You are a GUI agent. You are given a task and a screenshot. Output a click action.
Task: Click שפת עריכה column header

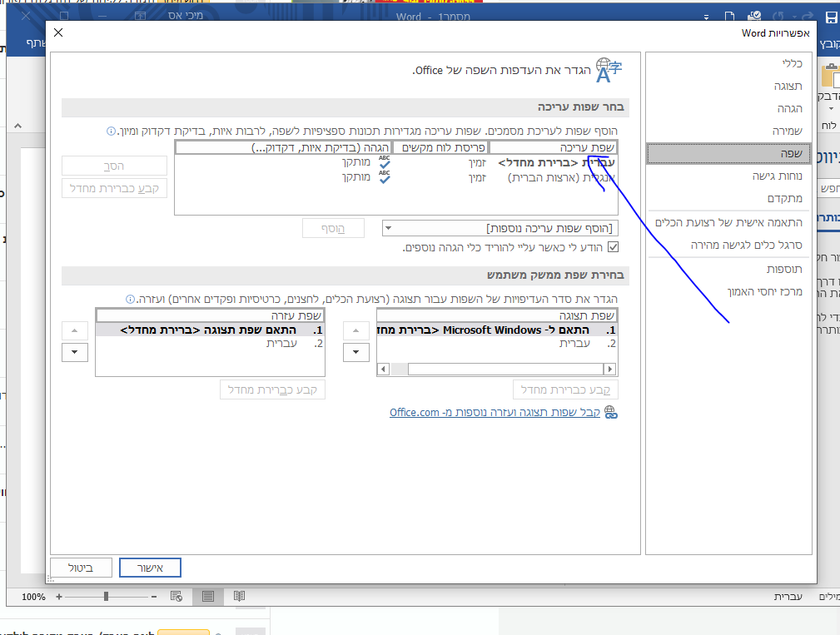click(554, 148)
